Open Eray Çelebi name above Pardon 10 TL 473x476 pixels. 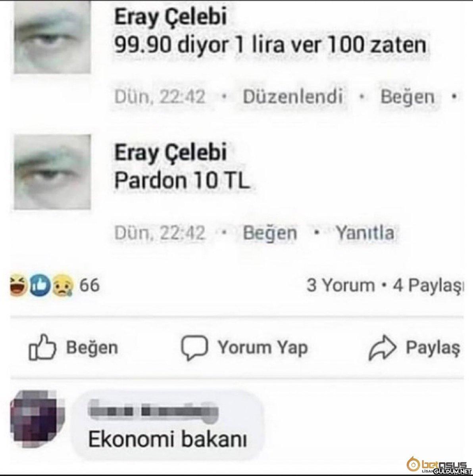(x=171, y=152)
